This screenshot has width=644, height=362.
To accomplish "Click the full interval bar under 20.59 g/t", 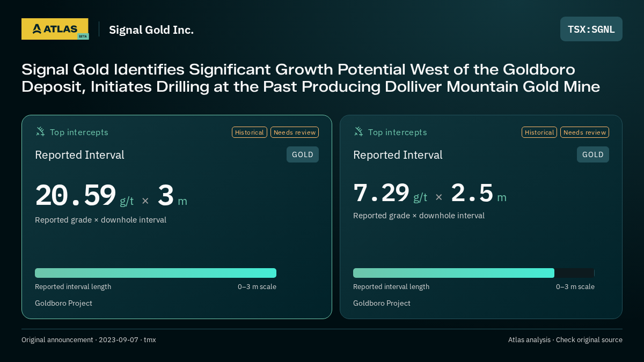I will click(x=156, y=273).
